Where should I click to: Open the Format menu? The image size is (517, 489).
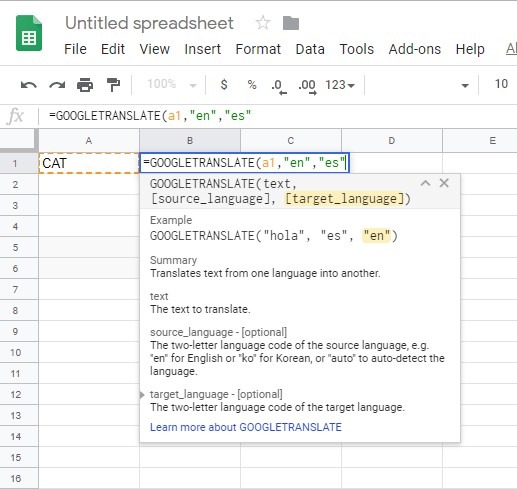(x=258, y=49)
